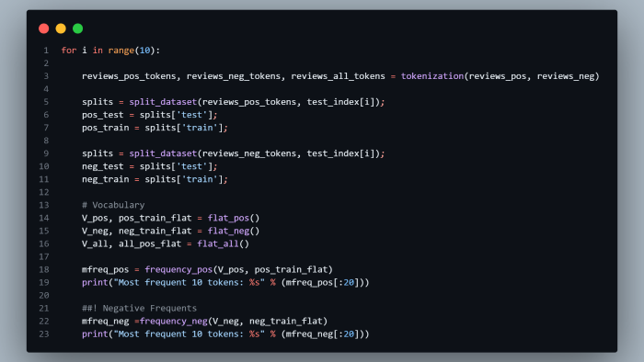Click 'reviews_neg_tokens' on line 9
Screen dimensions: 644x362
pyautogui.click(x=249, y=153)
